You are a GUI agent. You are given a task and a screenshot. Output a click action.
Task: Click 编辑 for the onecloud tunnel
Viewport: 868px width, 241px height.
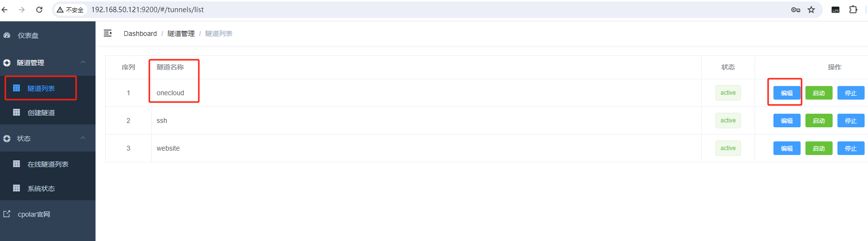pyautogui.click(x=787, y=93)
